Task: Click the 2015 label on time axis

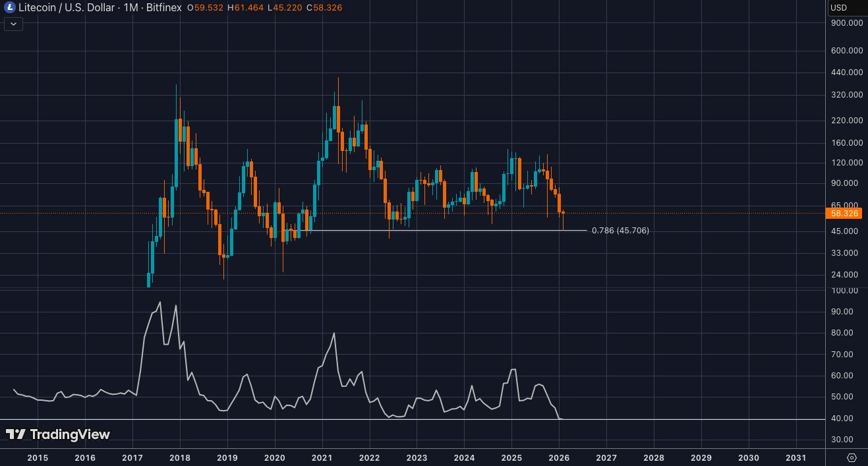Action: coord(38,457)
